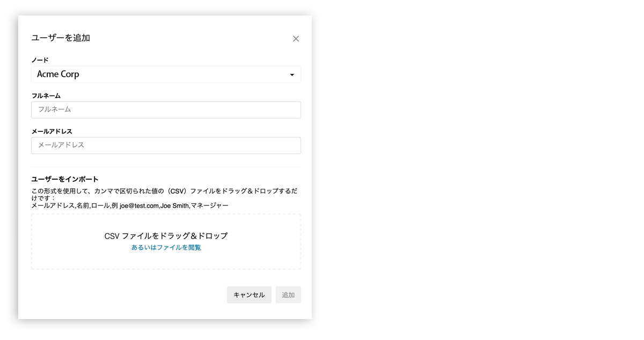Click the divider above ユーザーをインポート

tap(166, 167)
